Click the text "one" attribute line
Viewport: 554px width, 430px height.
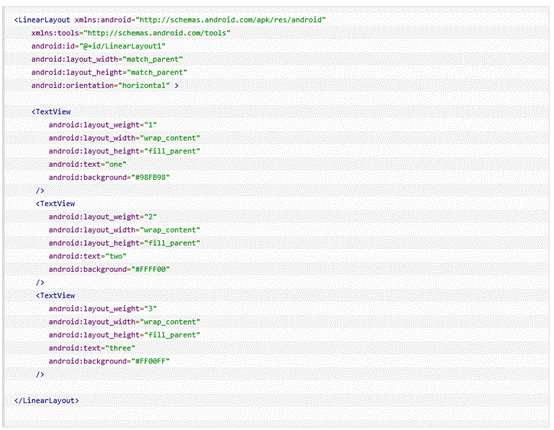(x=88, y=164)
